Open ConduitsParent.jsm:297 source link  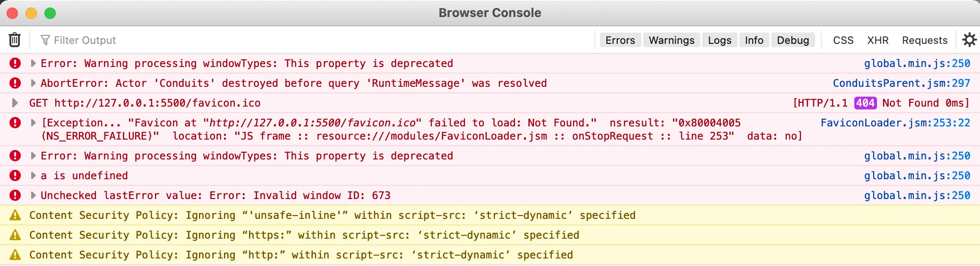pos(901,83)
